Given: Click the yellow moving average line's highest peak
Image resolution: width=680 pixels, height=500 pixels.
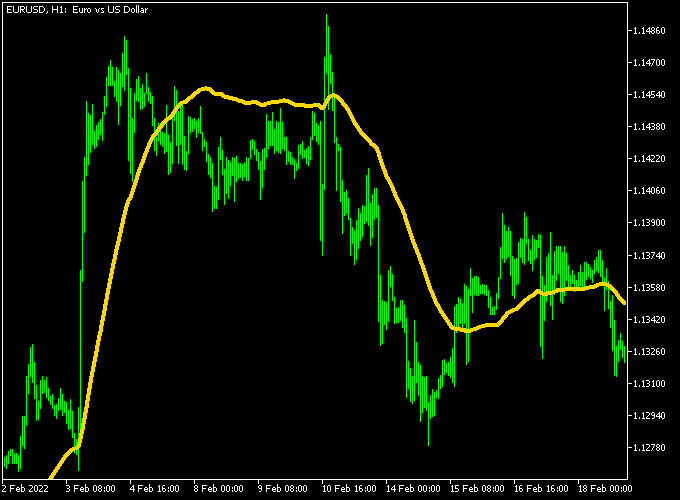Looking at the screenshot, I should (x=204, y=88).
